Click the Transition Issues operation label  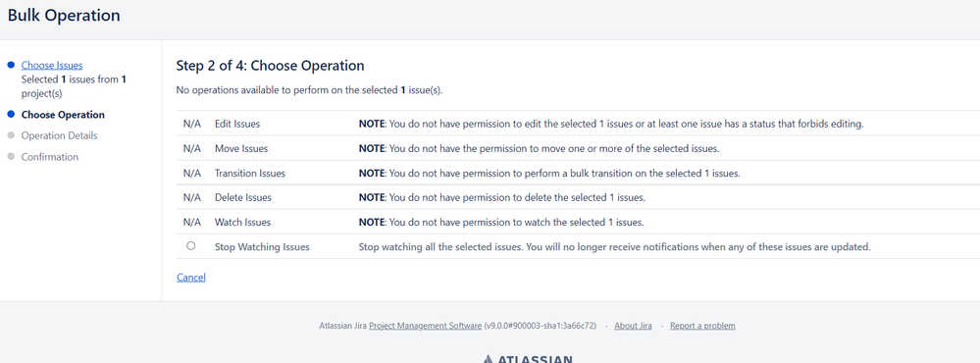(x=250, y=173)
